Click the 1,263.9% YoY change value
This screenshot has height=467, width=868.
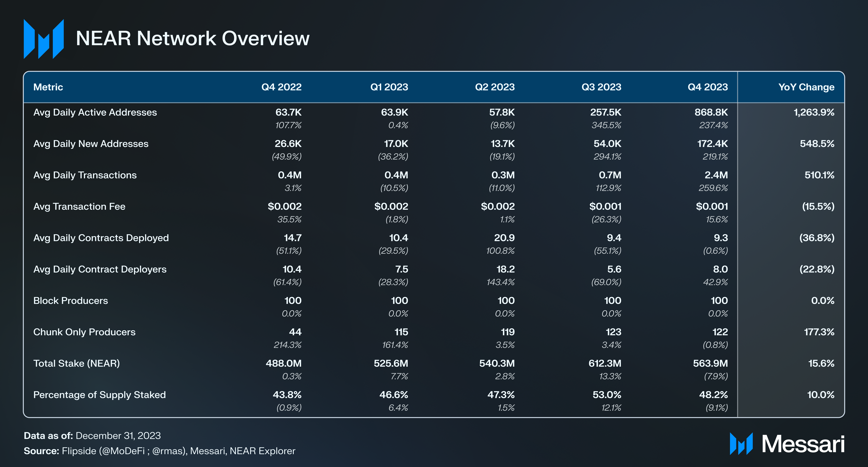(814, 112)
